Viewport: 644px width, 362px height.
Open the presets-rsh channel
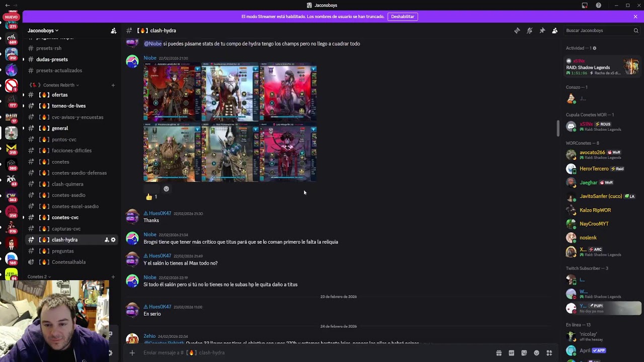click(x=70, y=48)
